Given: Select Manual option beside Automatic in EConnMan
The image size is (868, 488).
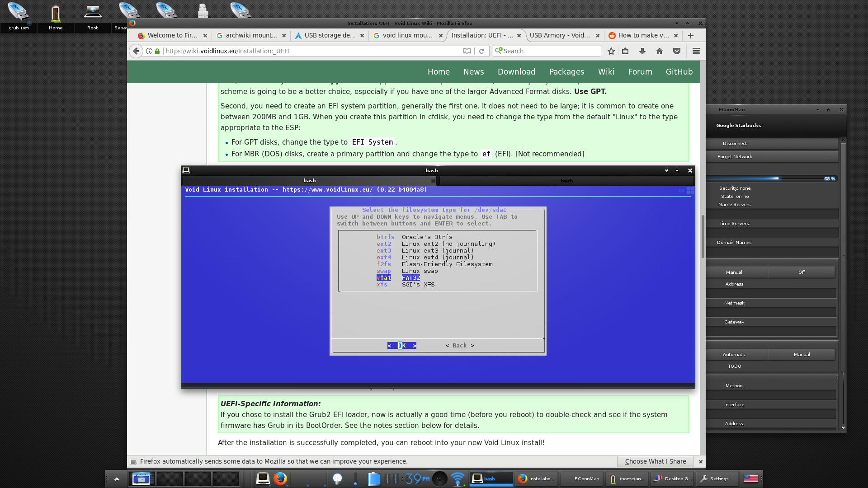Looking at the screenshot, I should coord(801,354).
